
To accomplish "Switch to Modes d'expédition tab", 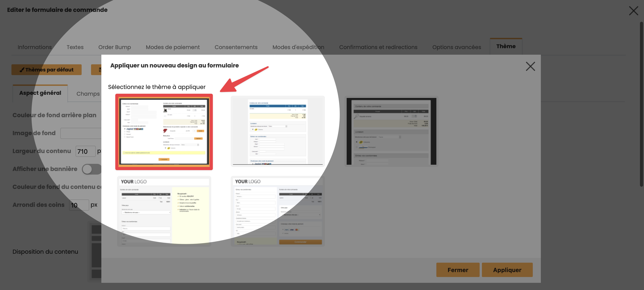I will [x=298, y=47].
